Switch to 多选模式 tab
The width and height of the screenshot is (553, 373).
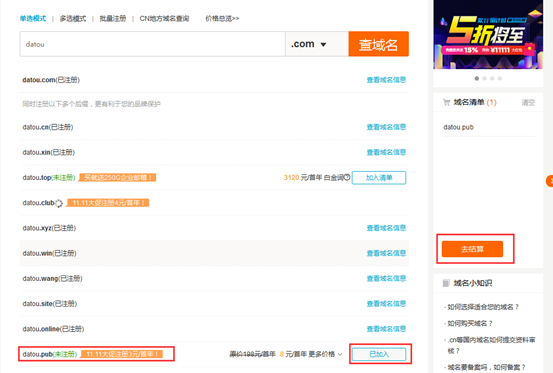pyautogui.click(x=73, y=18)
